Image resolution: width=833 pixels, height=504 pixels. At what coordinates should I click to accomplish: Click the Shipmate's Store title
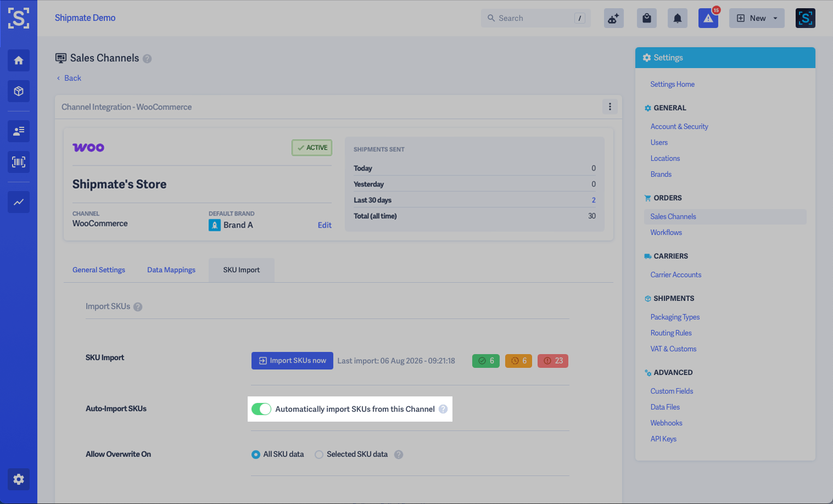pos(119,184)
